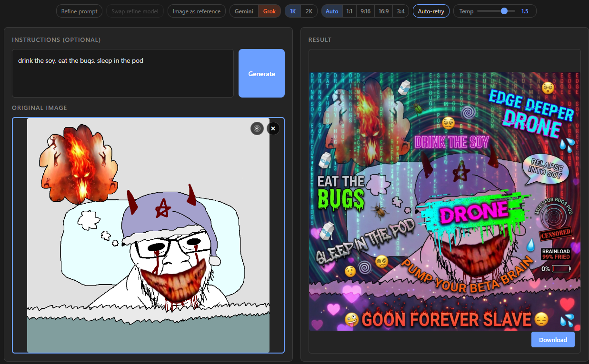Image resolution: width=589 pixels, height=364 pixels.
Task: Choose 2K resolution
Action: click(x=309, y=11)
